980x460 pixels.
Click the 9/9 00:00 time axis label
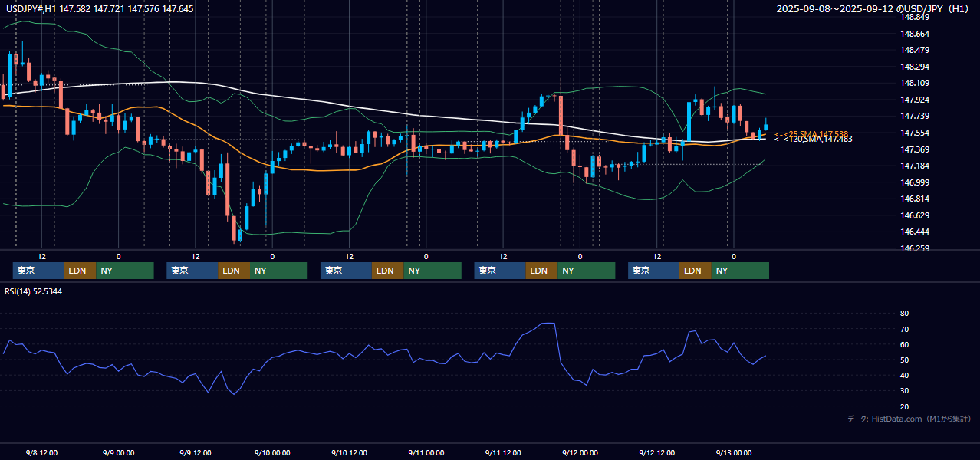(118, 452)
